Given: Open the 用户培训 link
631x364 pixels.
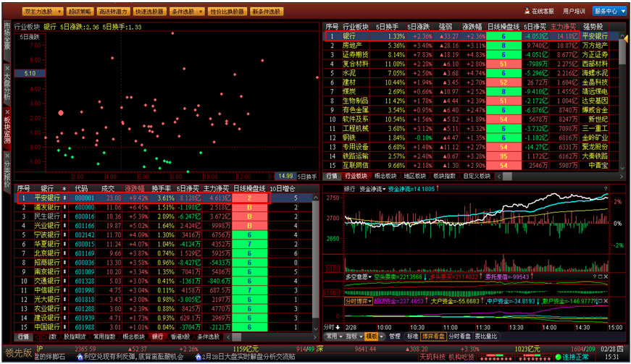Looking at the screenshot, I should [574, 12].
